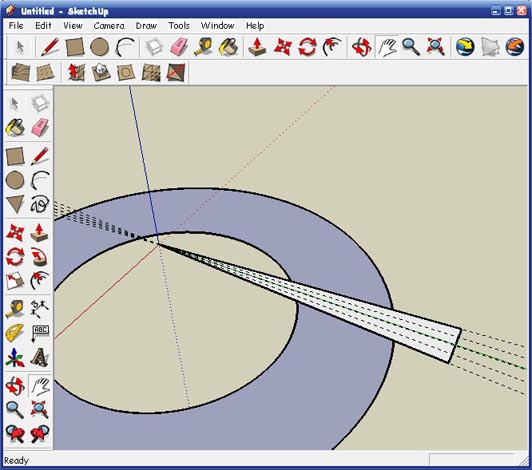Screen dimensions: 532x470
Task: Select the Follow Me tool
Action: (x=40, y=257)
